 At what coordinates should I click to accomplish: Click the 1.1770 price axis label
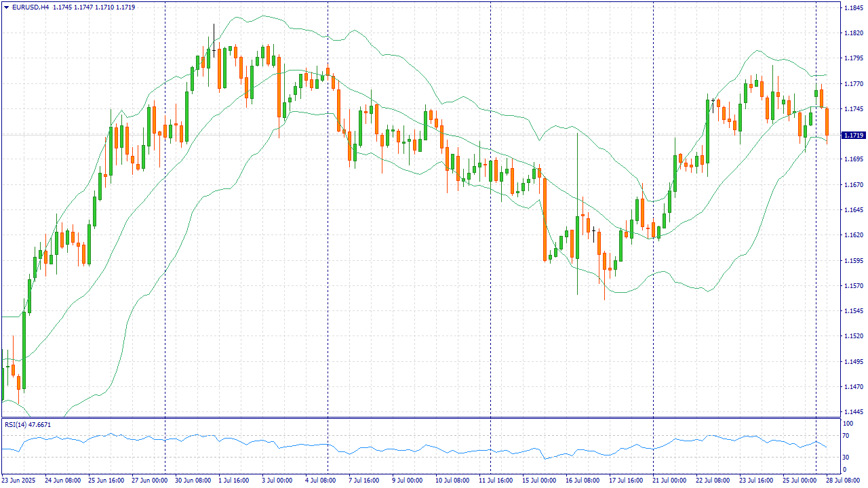click(x=852, y=84)
